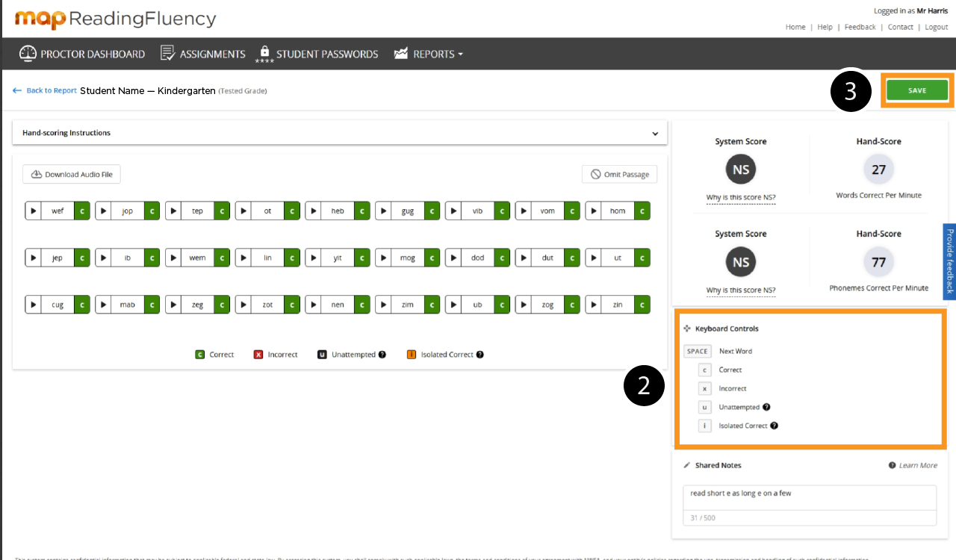Go to the Assignments page
Image resolution: width=956 pixels, height=560 pixels.
click(203, 54)
